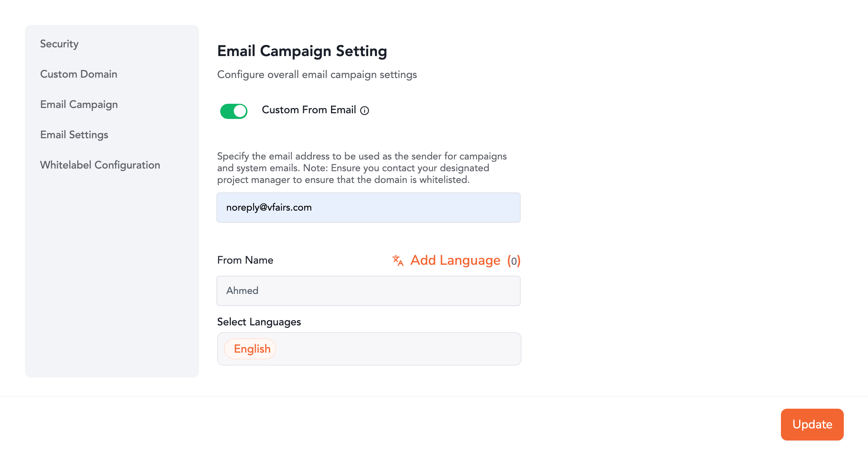Click the translate icon next to Add Language
This screenshot has height=453, width=868.
[x=398, y=261]
